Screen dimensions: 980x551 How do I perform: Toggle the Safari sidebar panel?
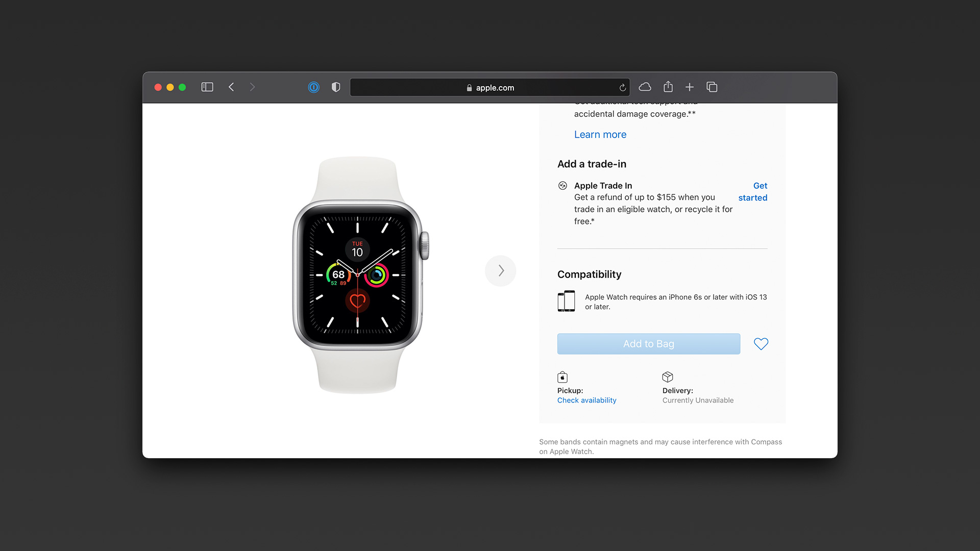[x=207, y=87]
